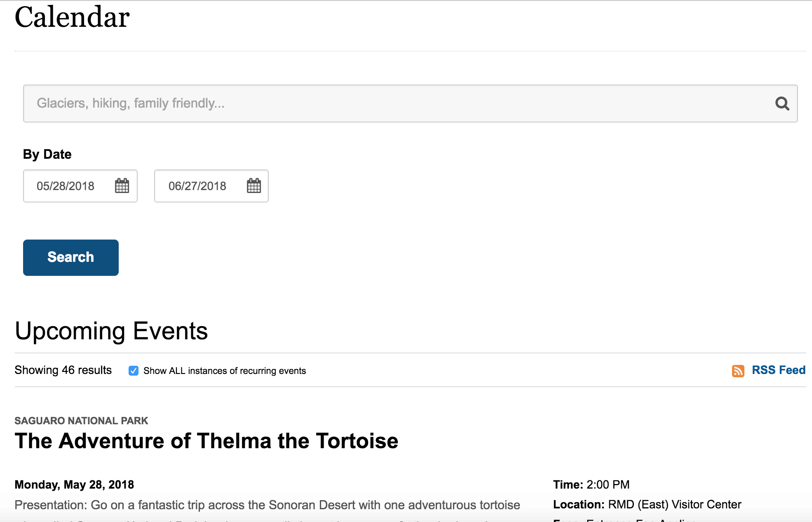Click the magnifying glass search icon

click(x=782, y=103)
